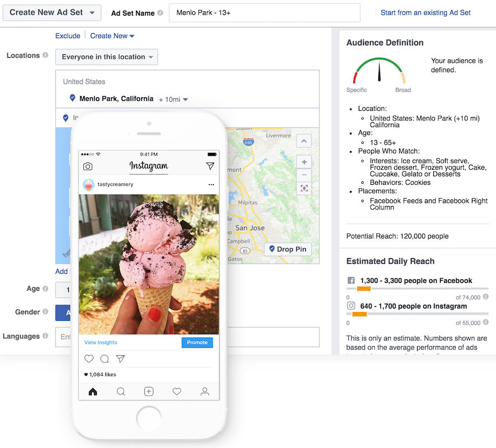The width and height of the screenshot is (496, 448).
Task: Click the Gender info icon
Action: tap(45, 311)
